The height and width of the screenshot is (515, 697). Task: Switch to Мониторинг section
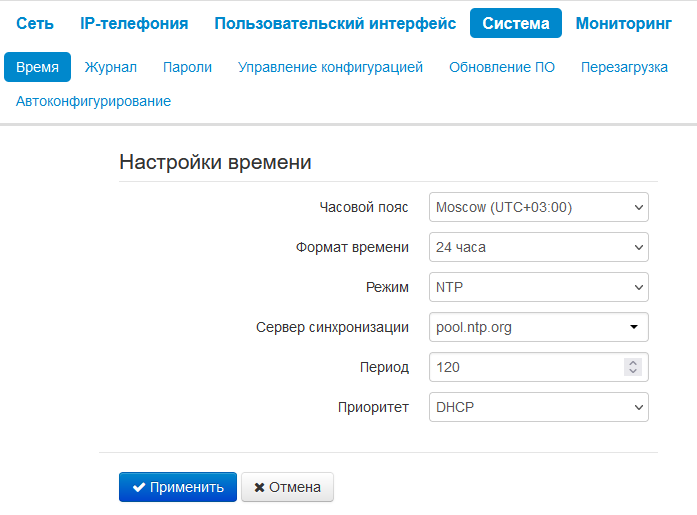(x=623, y=23)
